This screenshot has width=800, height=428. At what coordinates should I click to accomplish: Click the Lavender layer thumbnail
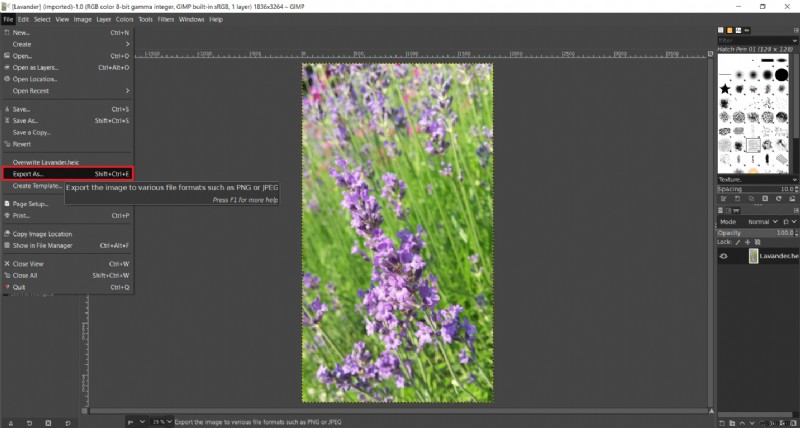click(753, 256)
